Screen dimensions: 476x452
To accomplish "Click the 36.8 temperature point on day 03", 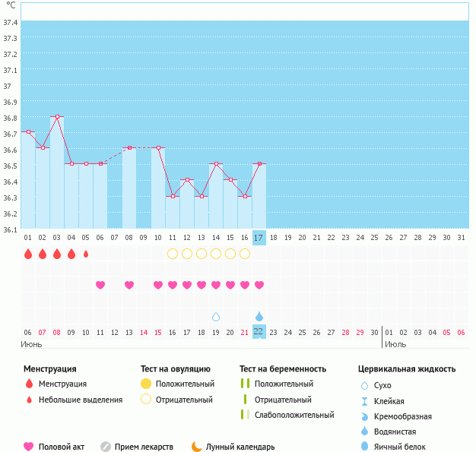I will [57, 117].
